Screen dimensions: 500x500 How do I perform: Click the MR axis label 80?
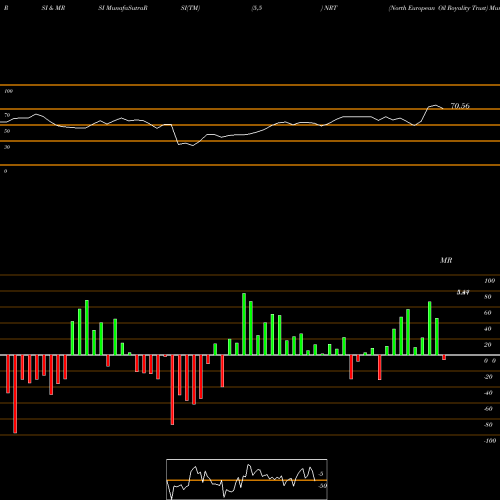click(x=488, y=297)
